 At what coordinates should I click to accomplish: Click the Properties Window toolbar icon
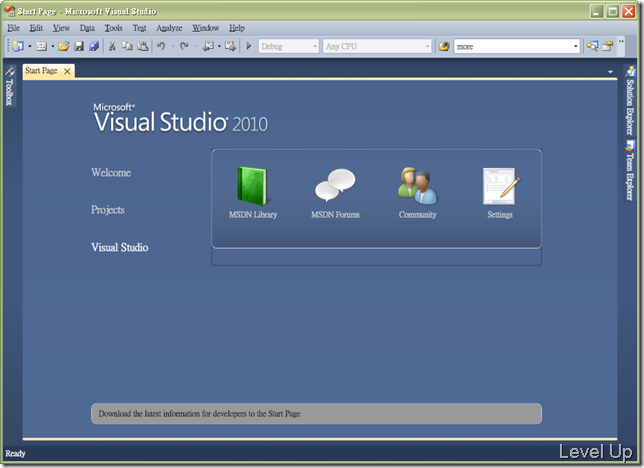click(607, 46)
